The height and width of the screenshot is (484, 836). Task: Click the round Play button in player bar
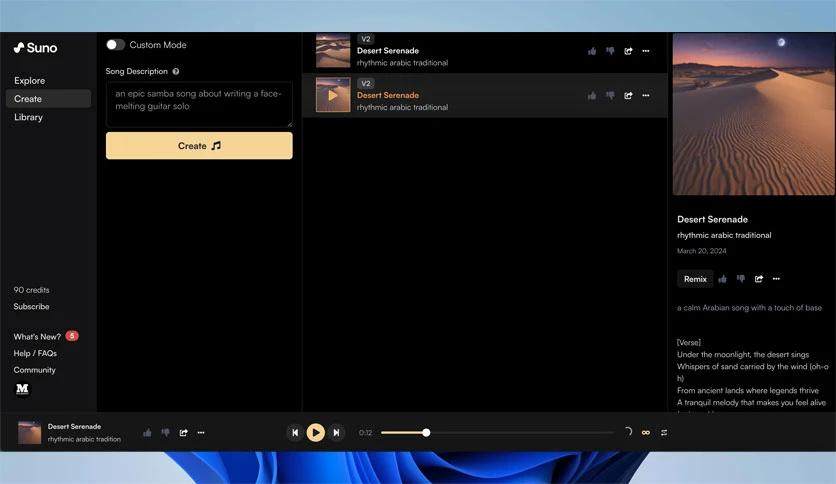tap(316, 432)
